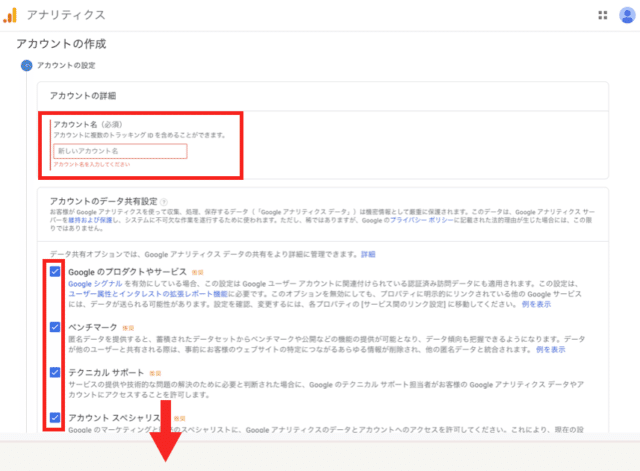Uncheck the テクニカル サポート checkbox

click(x=55, y=372)
